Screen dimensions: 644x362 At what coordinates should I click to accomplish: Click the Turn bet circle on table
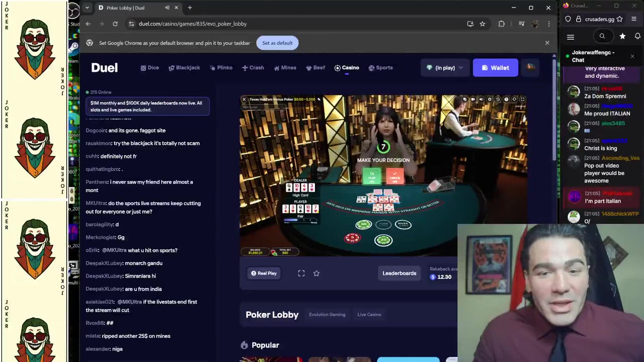point(384,224)
